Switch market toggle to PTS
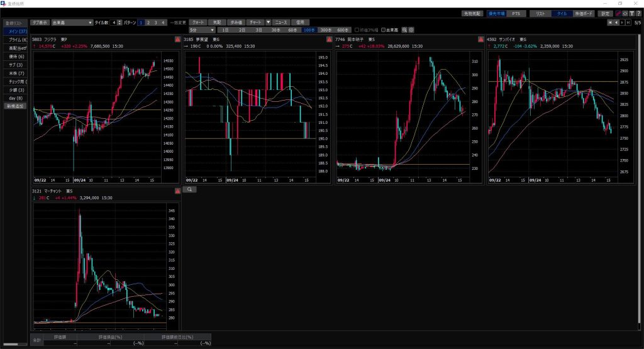644x349 pixels. point(515,13)
